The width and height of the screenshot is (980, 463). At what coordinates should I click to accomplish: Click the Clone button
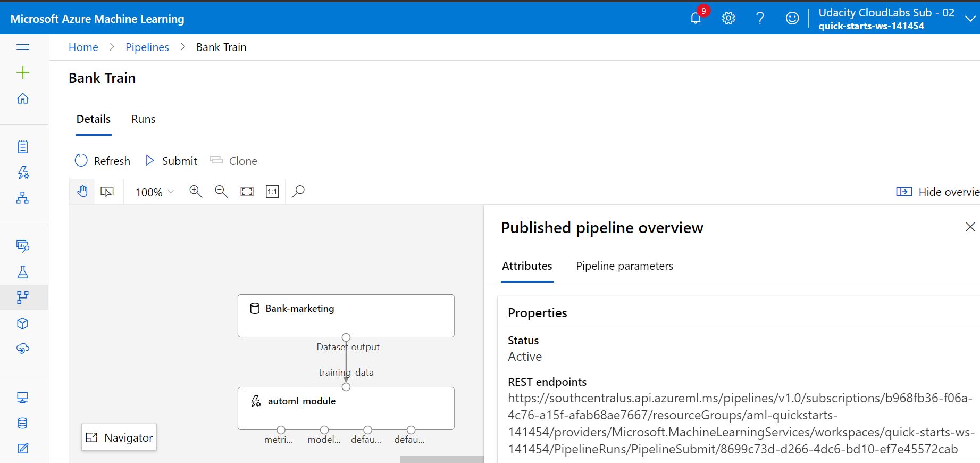233,161
